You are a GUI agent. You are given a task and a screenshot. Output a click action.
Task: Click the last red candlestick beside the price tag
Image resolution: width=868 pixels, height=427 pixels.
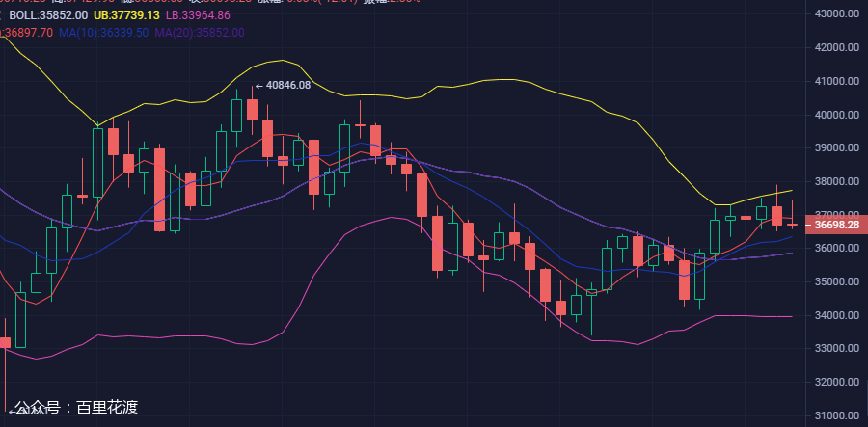[793, 225]
